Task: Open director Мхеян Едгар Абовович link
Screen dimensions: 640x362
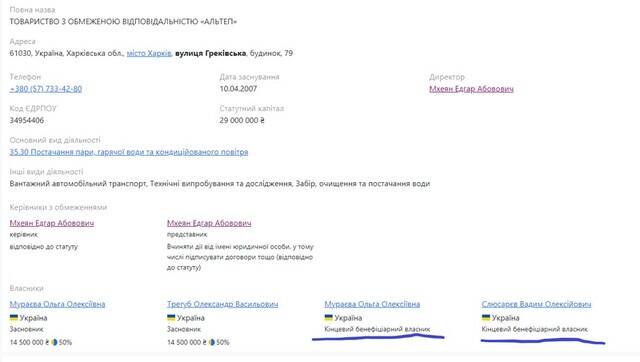Action: point(471,89)
